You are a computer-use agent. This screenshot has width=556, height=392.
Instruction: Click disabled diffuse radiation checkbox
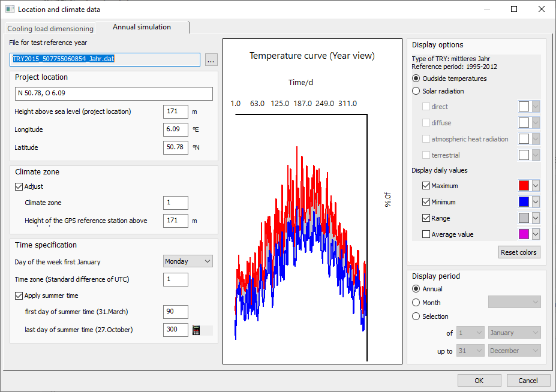(x=426, y=123)
